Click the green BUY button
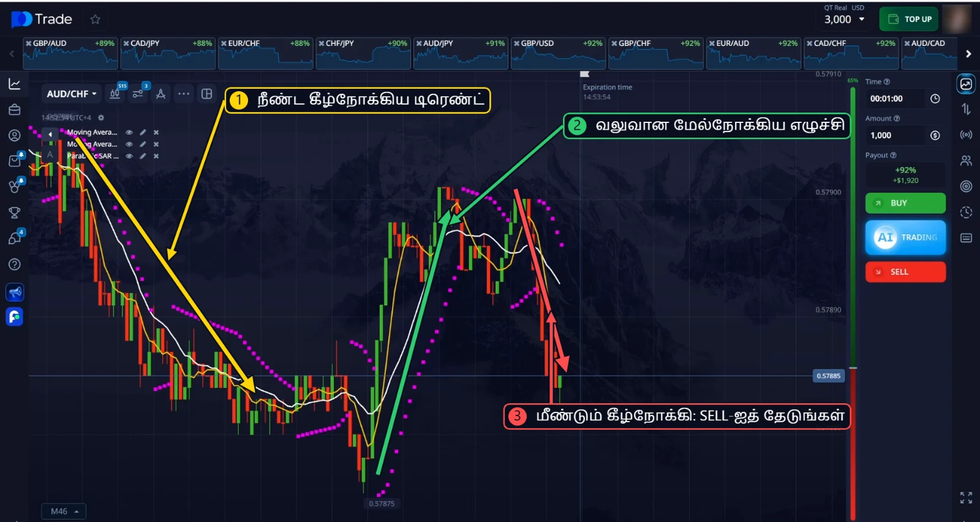 point(905,203)
